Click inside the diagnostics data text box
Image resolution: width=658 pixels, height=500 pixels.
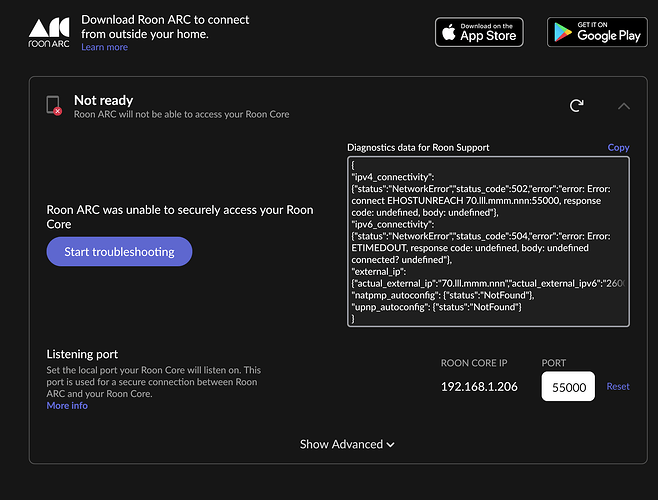click(x=488, y=241)
